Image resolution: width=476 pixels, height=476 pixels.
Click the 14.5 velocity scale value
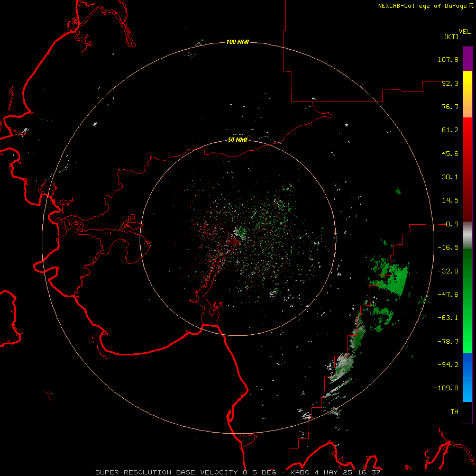[450, 200]
